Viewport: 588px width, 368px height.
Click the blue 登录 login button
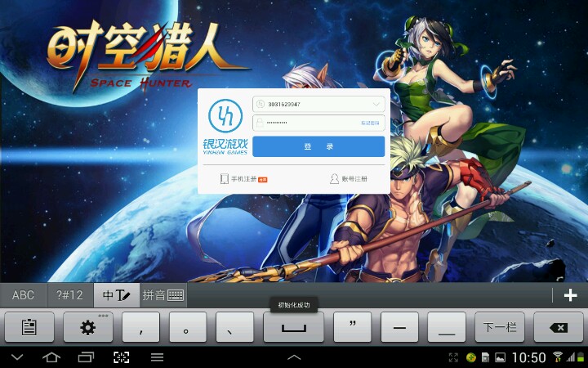pyautogui.click(x=318, y=146)
